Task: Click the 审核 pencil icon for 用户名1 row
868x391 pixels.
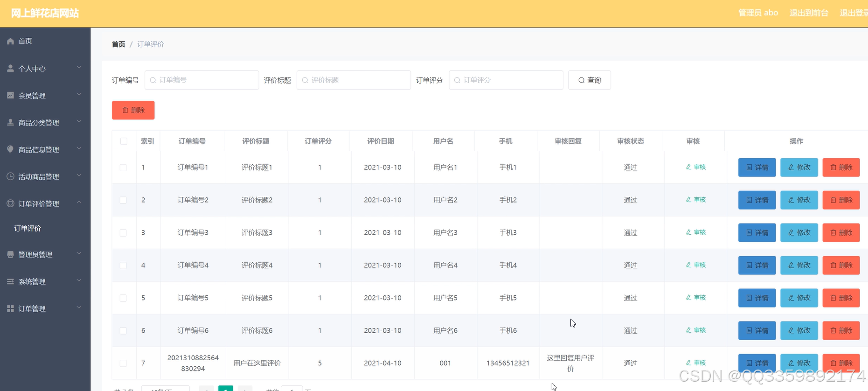Action: click(x=688, y=167)
